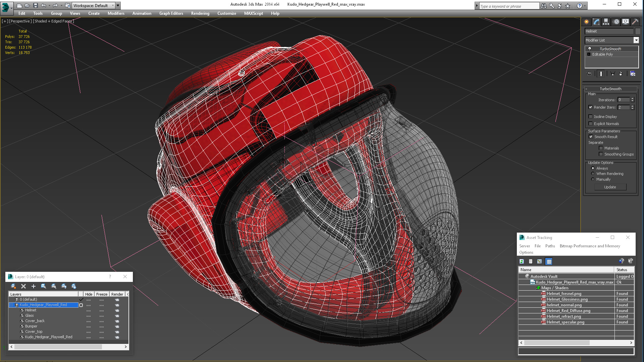Switch to the Utilities hammer tab
644x362 pixels.
[x=635, y=22]
